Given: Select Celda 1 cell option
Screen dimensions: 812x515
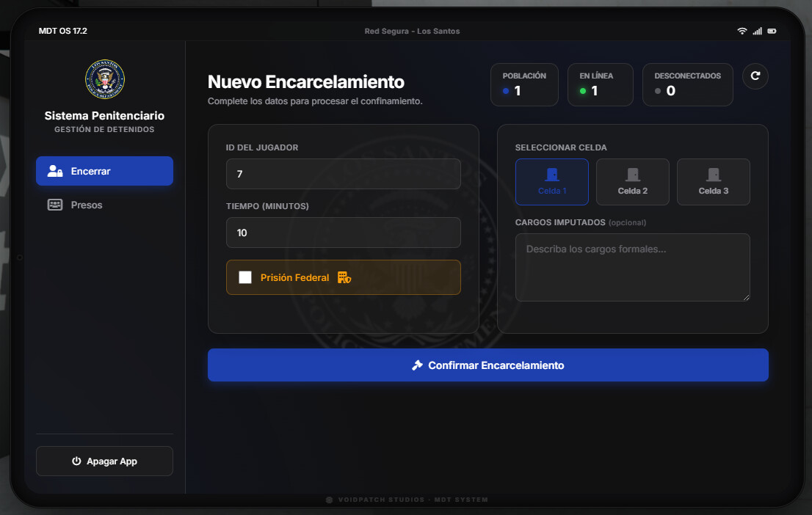Looking at the screenshot, I should [552, 182].
